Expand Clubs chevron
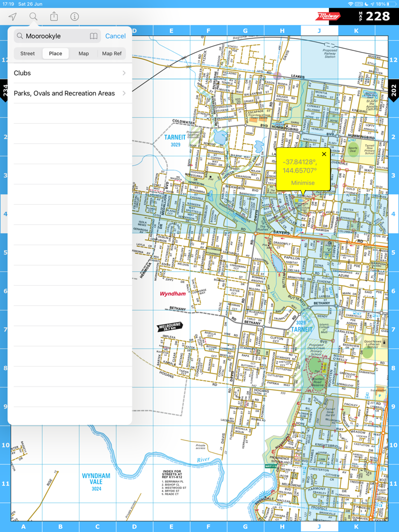Viewport: 399px width, 532px height. (124, 73)
